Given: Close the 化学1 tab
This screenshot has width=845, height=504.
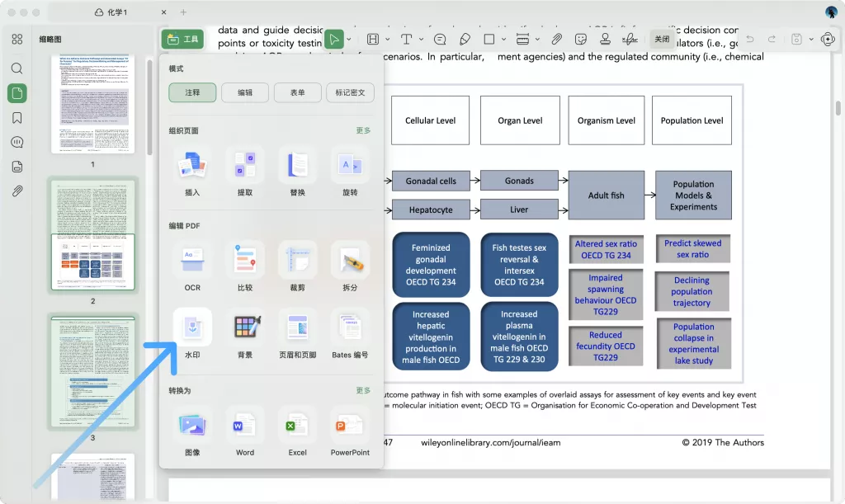Looking at the screenshot, I should click(x=164, y=12).
